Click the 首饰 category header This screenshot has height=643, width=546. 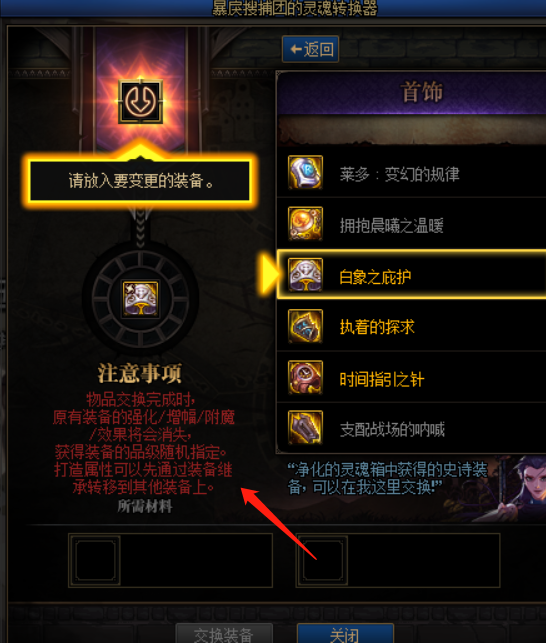pyautogui.click(x=422, y=92)
